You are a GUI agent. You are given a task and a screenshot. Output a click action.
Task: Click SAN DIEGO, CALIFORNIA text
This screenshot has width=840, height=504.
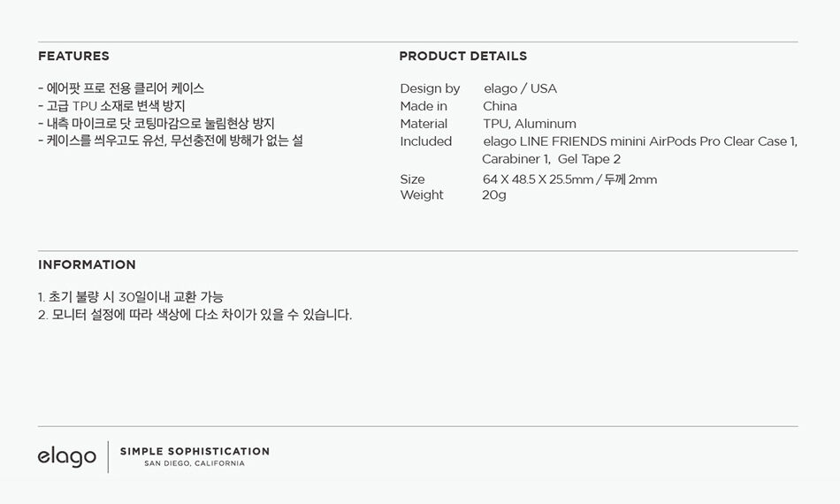click(x=195, y=463)
